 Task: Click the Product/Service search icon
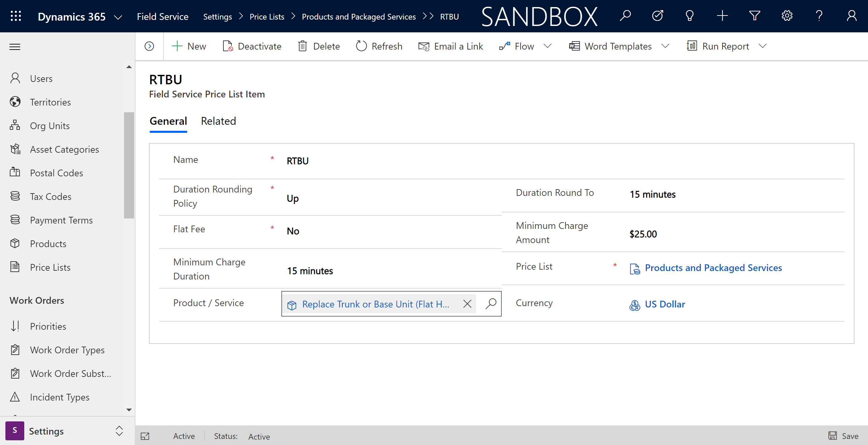(490, 303)
